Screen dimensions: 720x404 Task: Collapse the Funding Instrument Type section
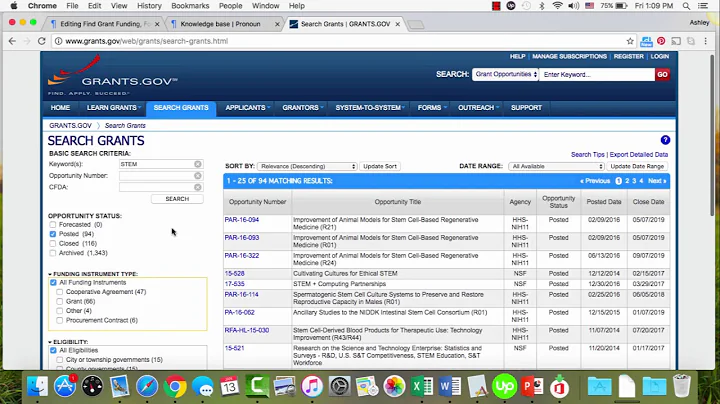point(50,274)
